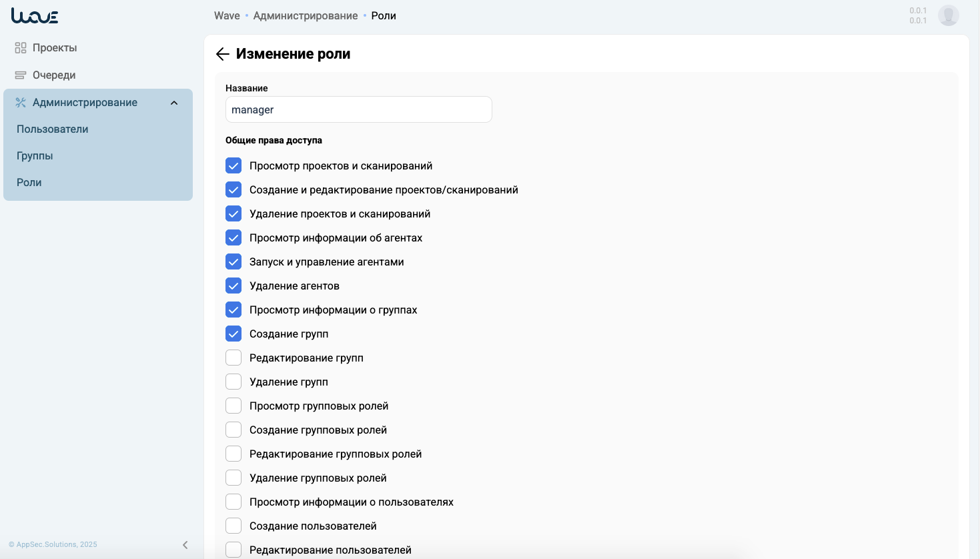Collapse the Администрирование section chevron
The height and width of the screenshot is (559, 980).
174,103
